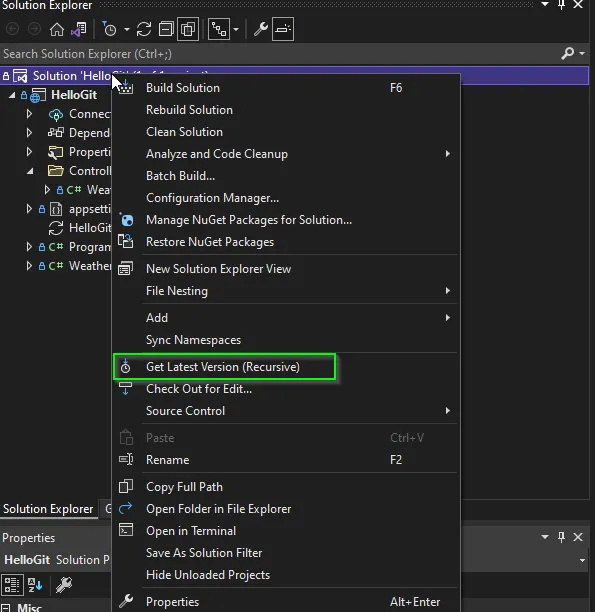The width and height of the screenshot is (595, 612).
Task: Open dropdown next to nested view icon
Action: (236, 29)
